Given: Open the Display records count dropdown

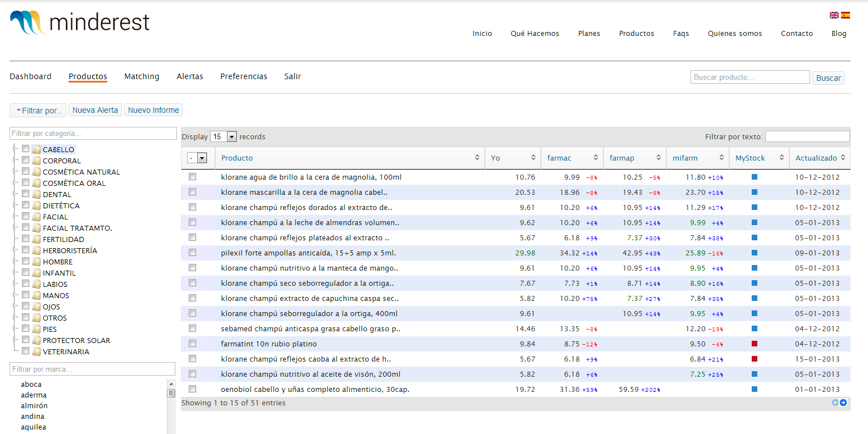Looking at the screenshot, I should (223, 136).
